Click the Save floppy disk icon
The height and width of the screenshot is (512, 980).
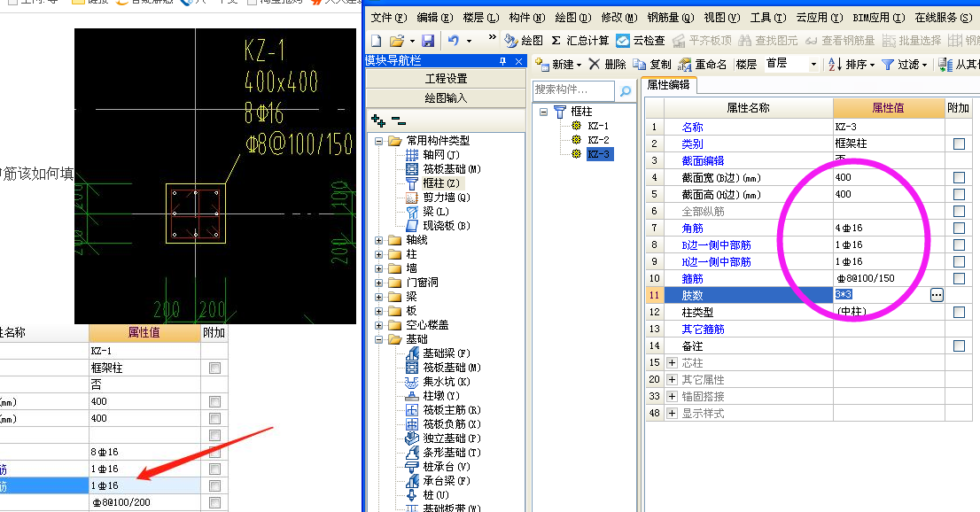428,41
